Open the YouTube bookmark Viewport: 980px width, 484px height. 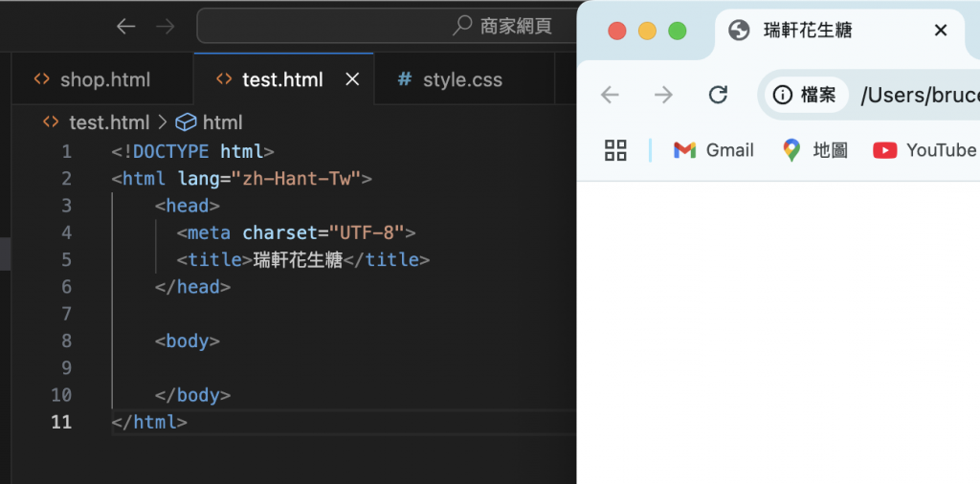924,150
